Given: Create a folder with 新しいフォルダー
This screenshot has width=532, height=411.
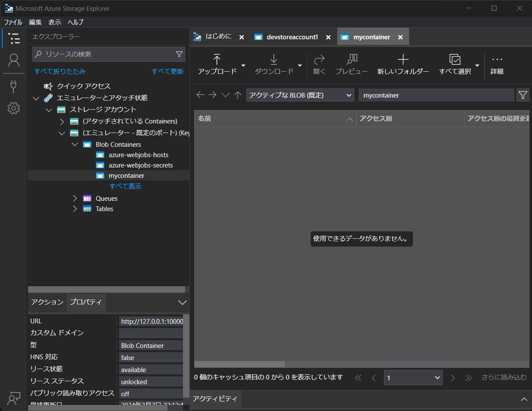Looking at the screenshot, I should 403,65.
